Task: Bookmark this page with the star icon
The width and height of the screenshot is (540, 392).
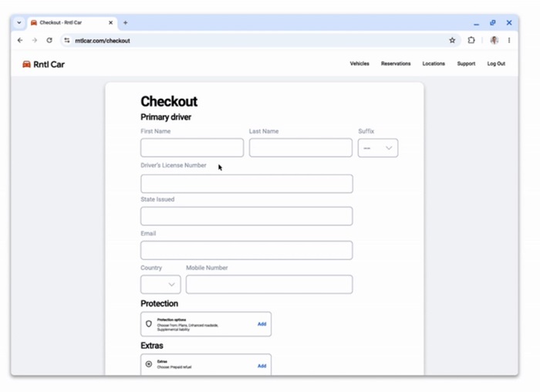Action: coord(452,40)
